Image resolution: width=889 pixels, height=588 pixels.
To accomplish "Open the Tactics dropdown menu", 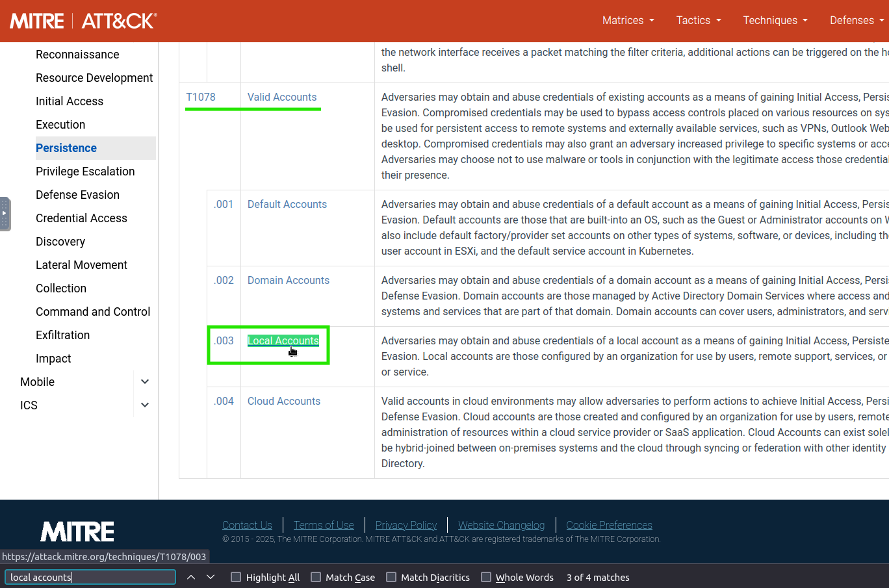I will [699, 20].
